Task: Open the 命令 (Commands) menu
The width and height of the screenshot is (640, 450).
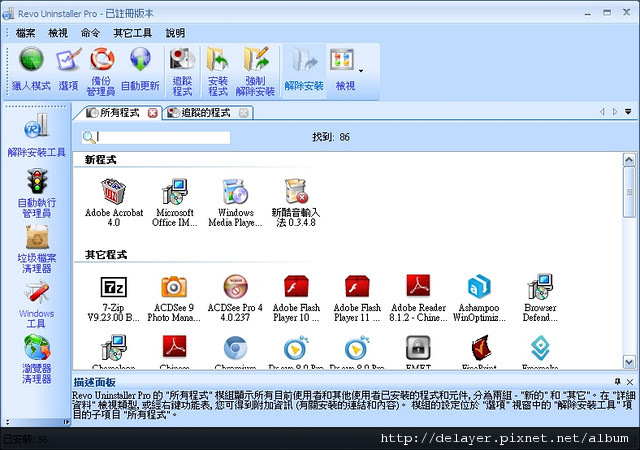Action: 90,33
